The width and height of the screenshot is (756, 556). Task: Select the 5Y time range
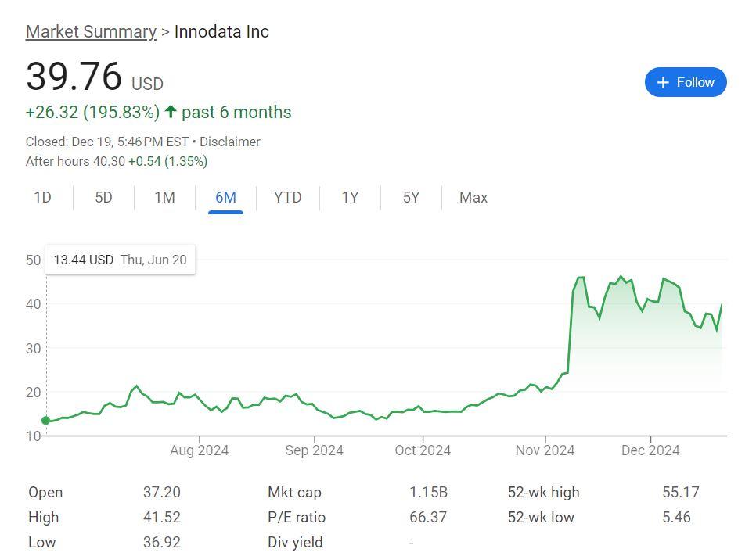tap(410, 198)
